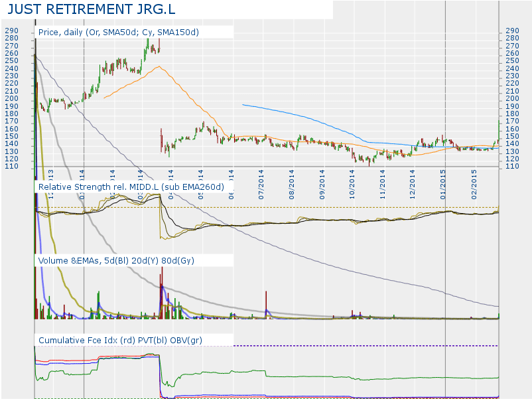The height and width of the screenshot is (399, 532).
Task: Click the 08/2014 date axis label
Action: (291, 185)
